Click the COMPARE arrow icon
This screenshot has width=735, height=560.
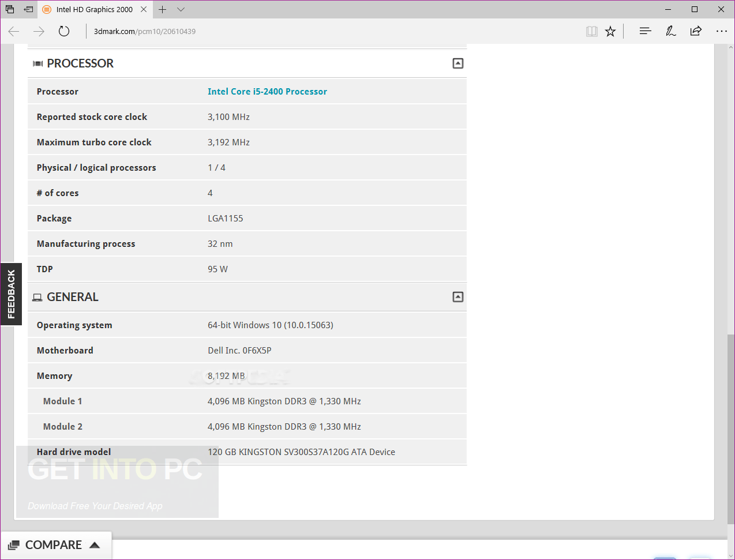point(95,545)
